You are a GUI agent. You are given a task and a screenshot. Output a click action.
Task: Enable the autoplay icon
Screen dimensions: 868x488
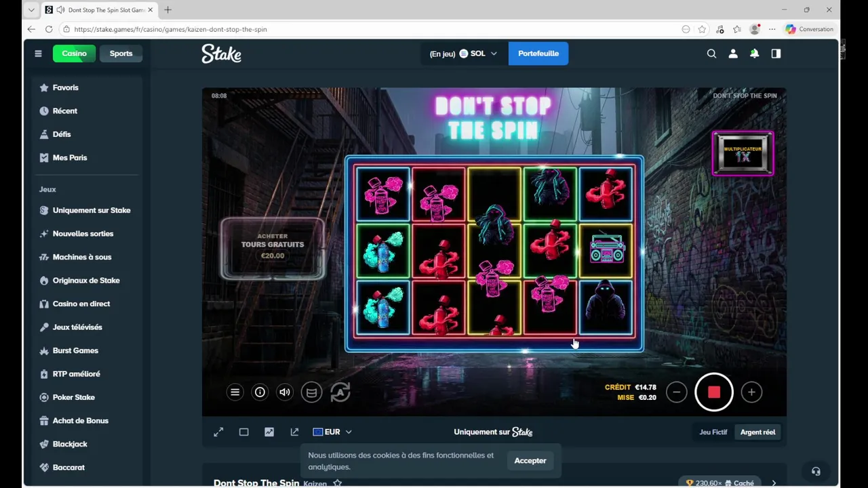click(340, 392)
